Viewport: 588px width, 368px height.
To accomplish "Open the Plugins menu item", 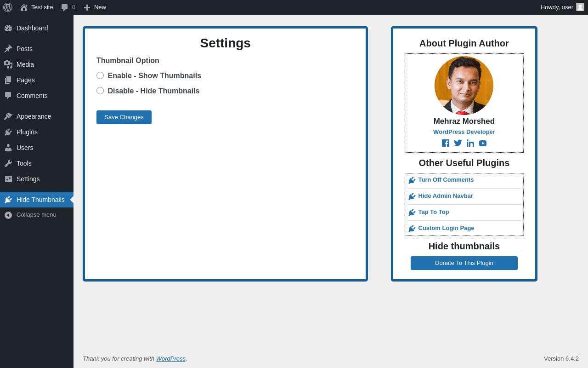I will click(x=37, y=132).
